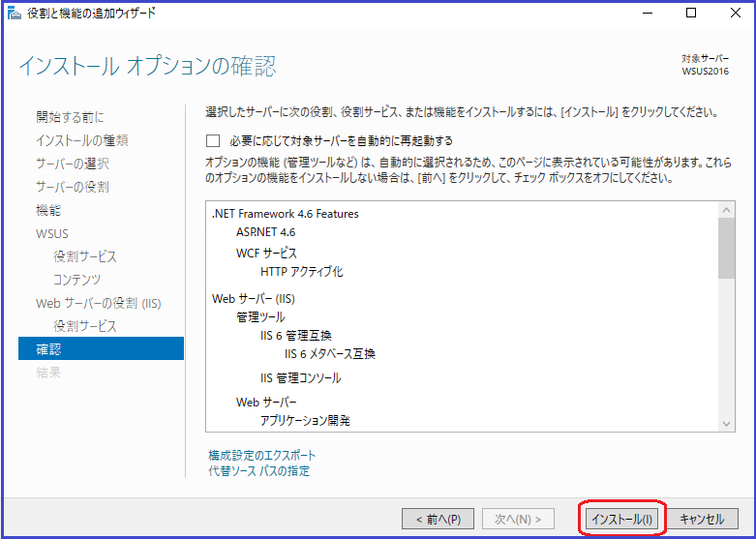Open 役割サービス under Web サーバーの役割 (IIS)
The height and width of the screenshot is (539, 756).
point(85,326)
